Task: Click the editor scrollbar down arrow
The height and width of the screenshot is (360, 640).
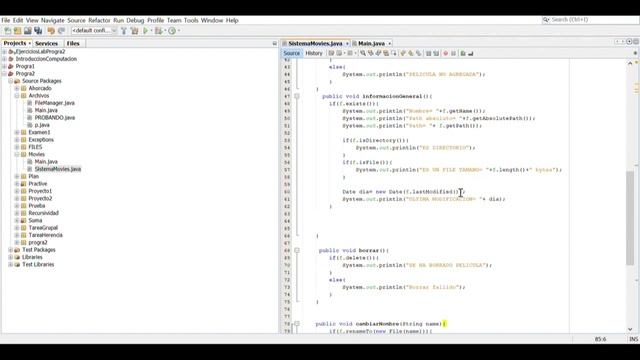Action: click(x=630, y=329)
